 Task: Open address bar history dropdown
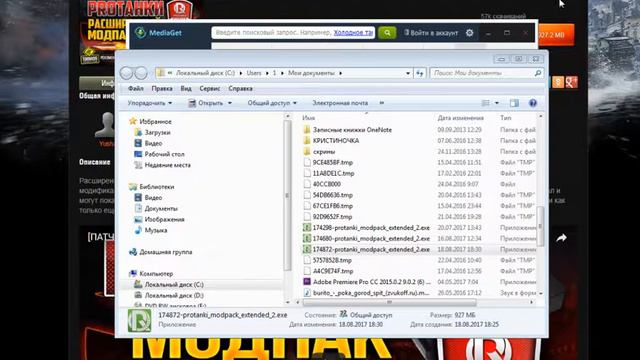point(408,73)
